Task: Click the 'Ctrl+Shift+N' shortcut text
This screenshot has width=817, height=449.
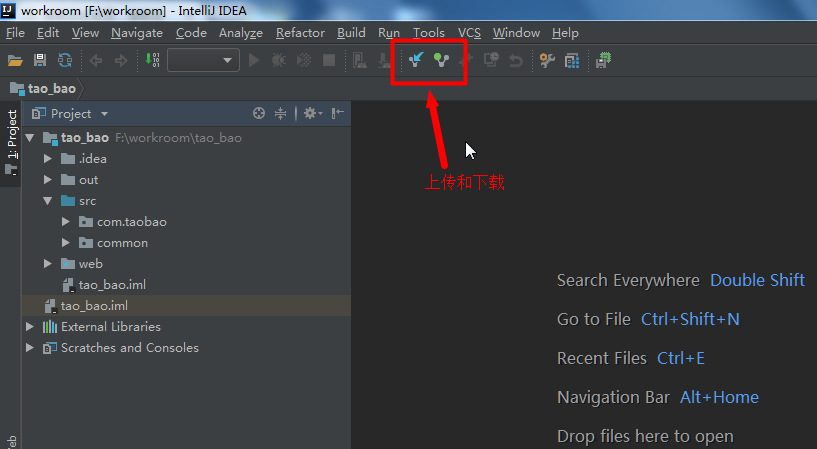Action: coord(690,319)
